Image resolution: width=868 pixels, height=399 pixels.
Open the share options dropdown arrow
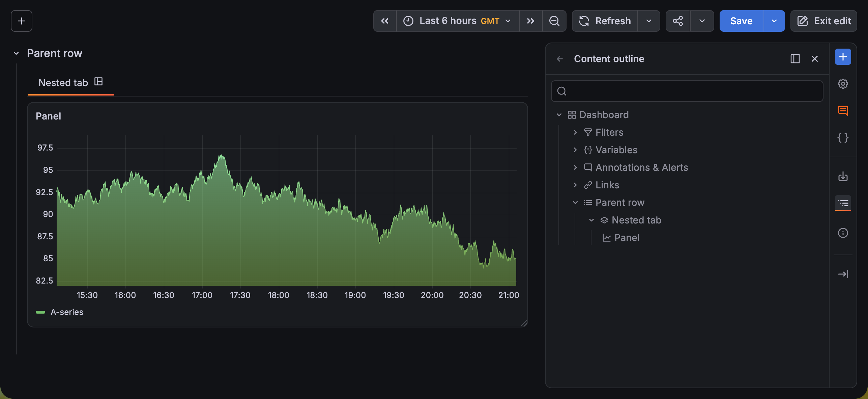tap(702, 21)
